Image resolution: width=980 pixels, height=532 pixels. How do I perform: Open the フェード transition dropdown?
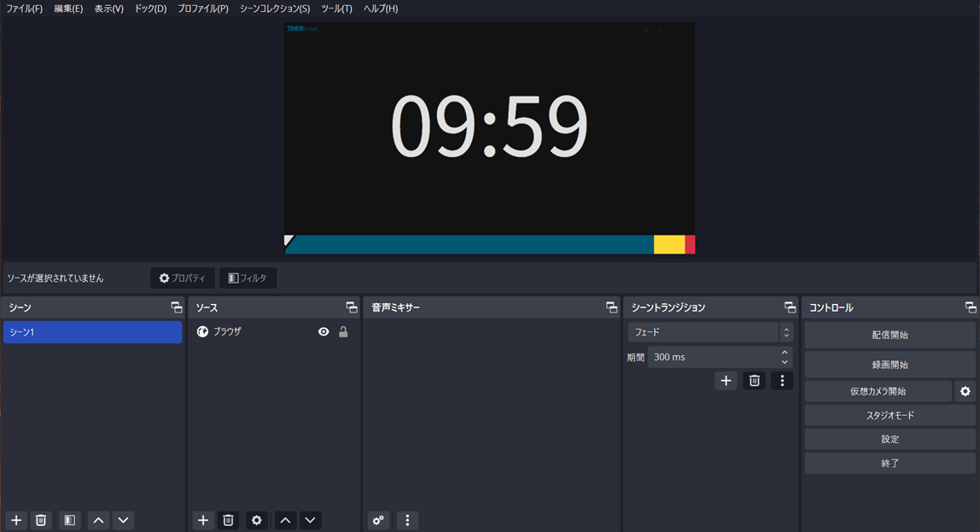coord(710,332)
